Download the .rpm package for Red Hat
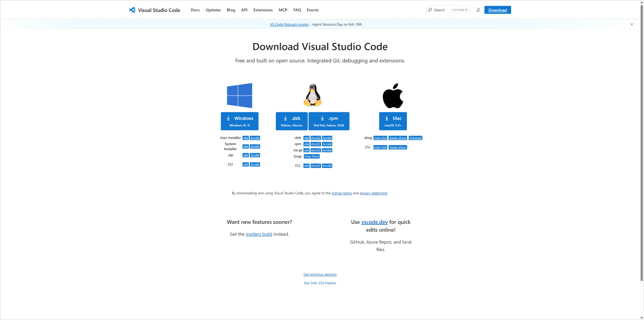644x320 pixels. pyautogui.click(x=329, y=121)
